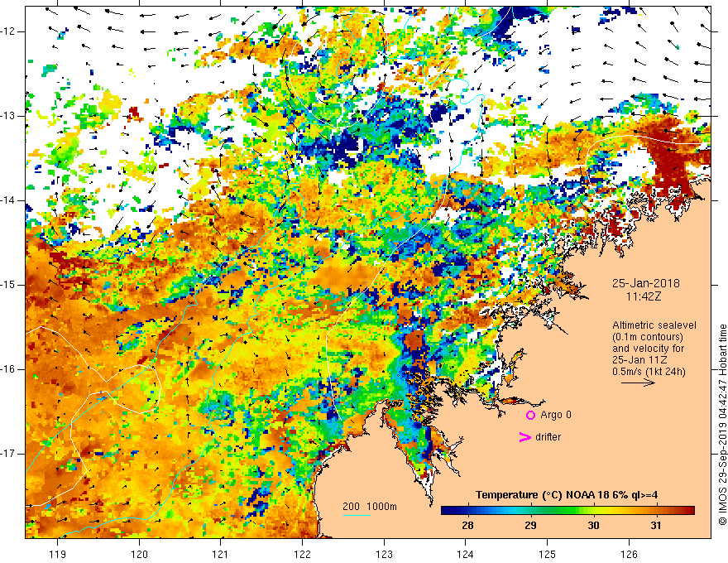Click the longitude axis label 120
The height and width of the screenshot is (563, 728).
(139, 554)
